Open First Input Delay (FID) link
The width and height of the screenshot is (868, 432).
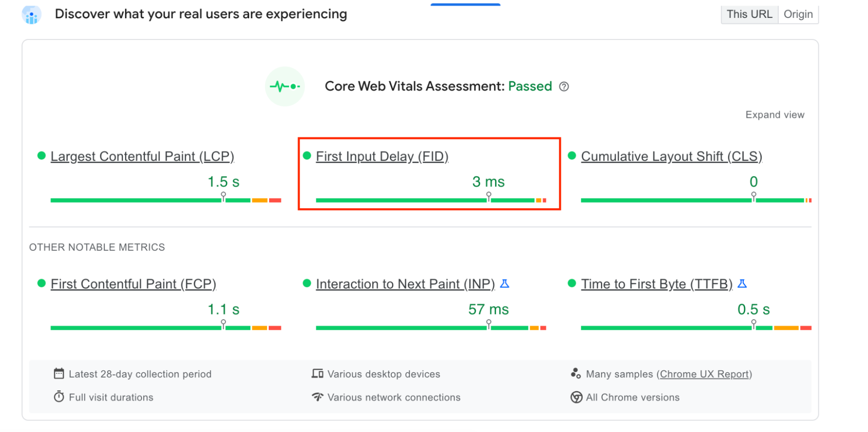point(382,156)
